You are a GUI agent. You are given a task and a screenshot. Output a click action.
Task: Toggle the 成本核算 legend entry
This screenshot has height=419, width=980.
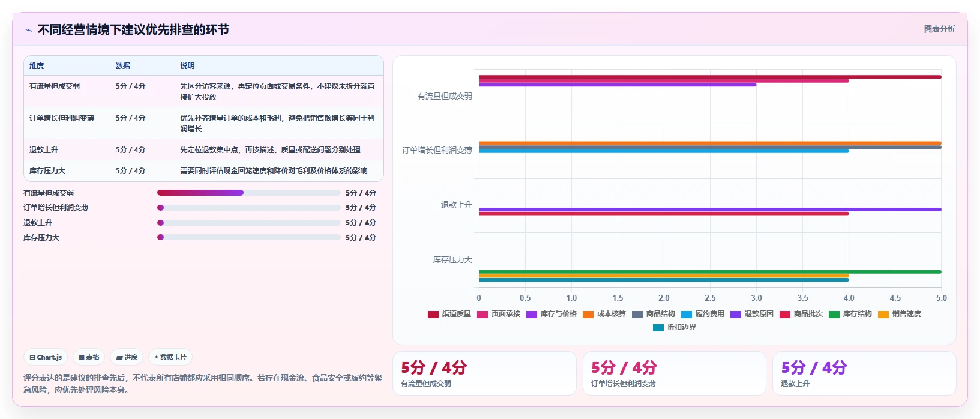tap(604, 314)
